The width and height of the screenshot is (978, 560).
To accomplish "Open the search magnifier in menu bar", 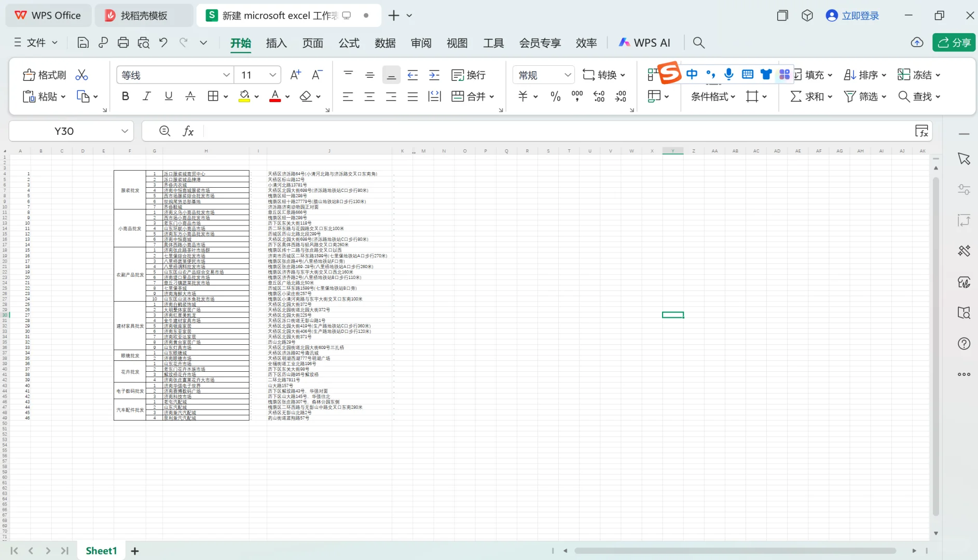I will click(699, 43).
